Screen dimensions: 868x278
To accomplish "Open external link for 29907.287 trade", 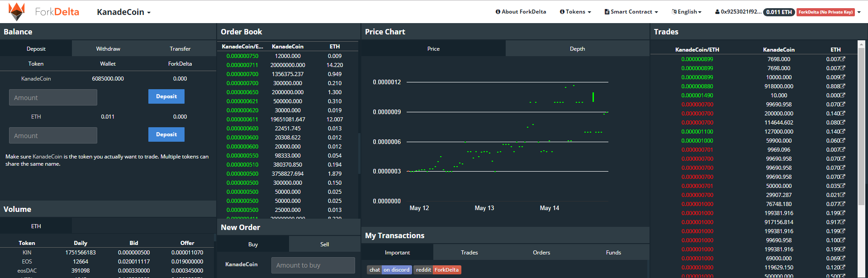I will pyautogui.click(x=843, y=195).
